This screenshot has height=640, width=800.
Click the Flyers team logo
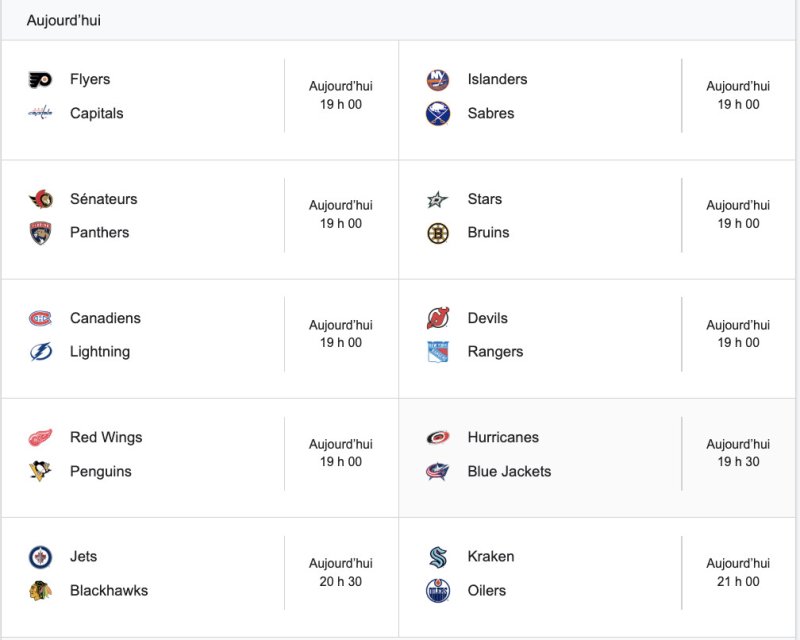pyautogui.click(x=40, y=80)
